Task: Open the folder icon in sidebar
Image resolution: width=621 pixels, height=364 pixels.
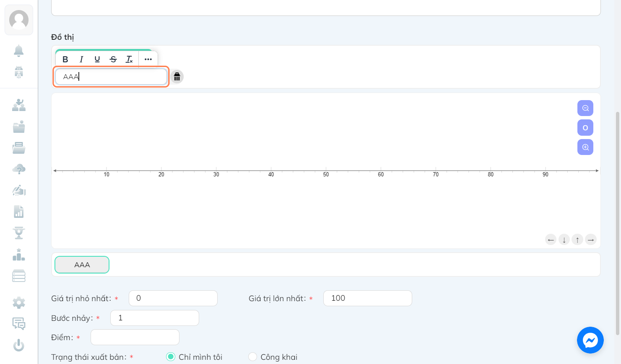Action: tap(19, 126)
